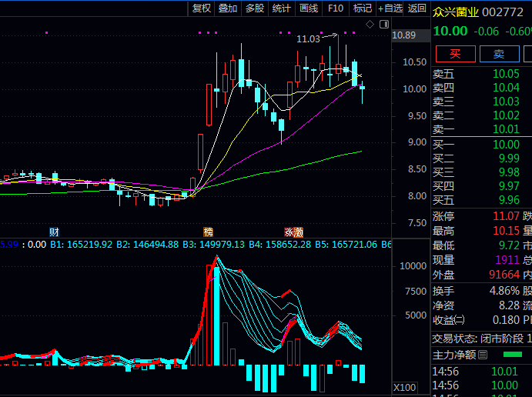Open the 标记 mark menu
This screenshot has width=532, height=397.
coord(362,8)
